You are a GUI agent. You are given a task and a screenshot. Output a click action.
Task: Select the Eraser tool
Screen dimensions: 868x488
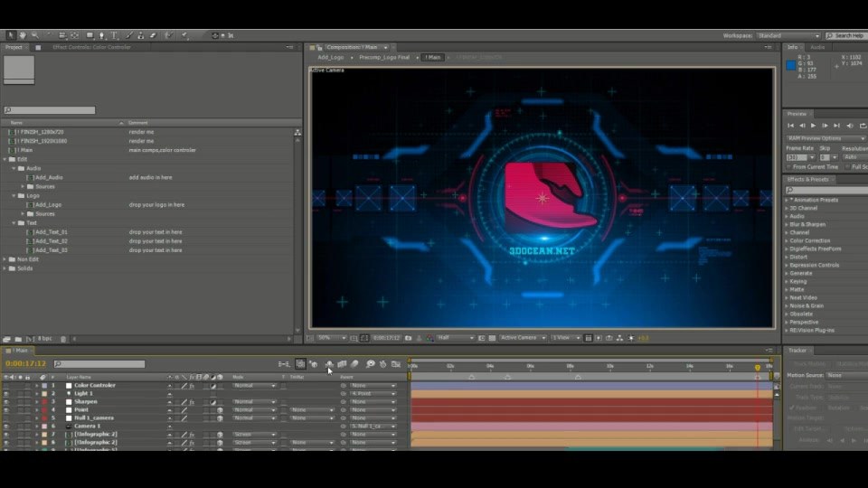coord(154,35)
